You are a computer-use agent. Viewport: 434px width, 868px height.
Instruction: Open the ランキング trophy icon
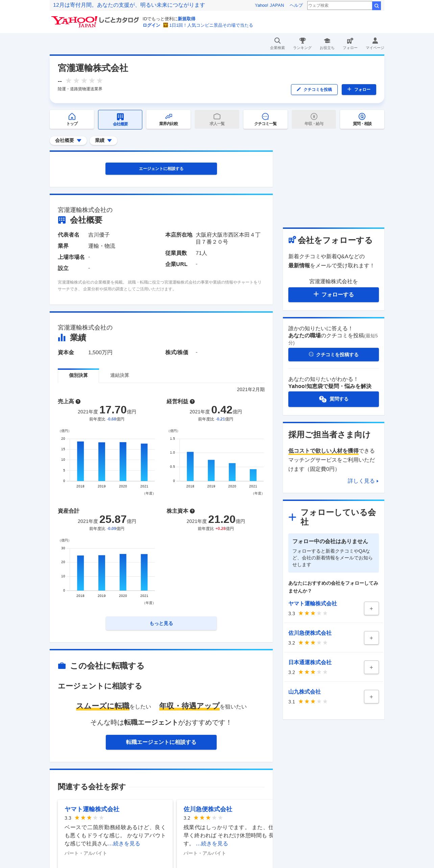click(302, 43)
